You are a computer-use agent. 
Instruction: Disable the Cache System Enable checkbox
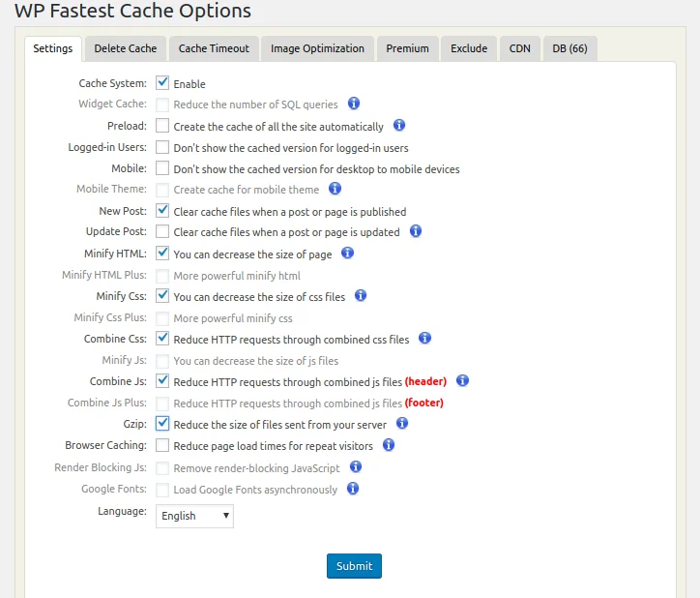tap(162, 83)
